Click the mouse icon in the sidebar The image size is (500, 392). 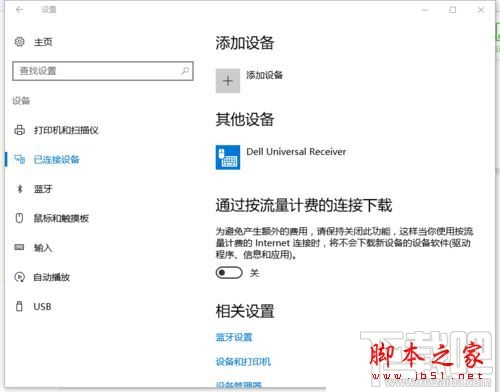(19, 218)
